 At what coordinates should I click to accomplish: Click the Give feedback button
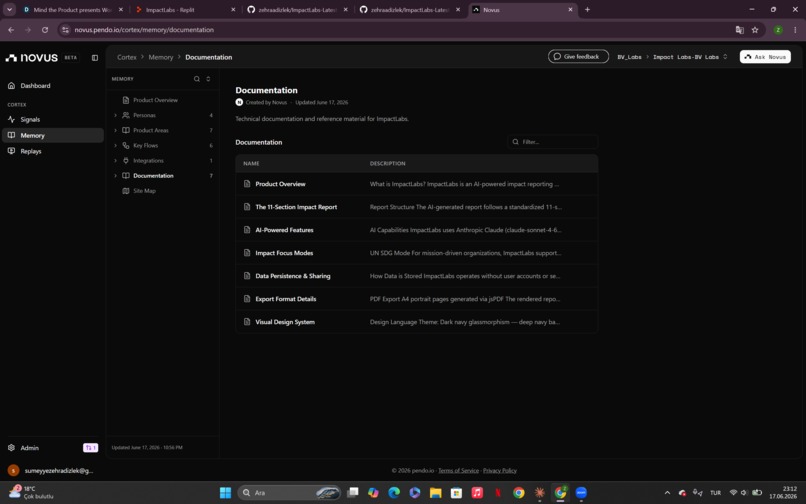(x=578, y=57)
